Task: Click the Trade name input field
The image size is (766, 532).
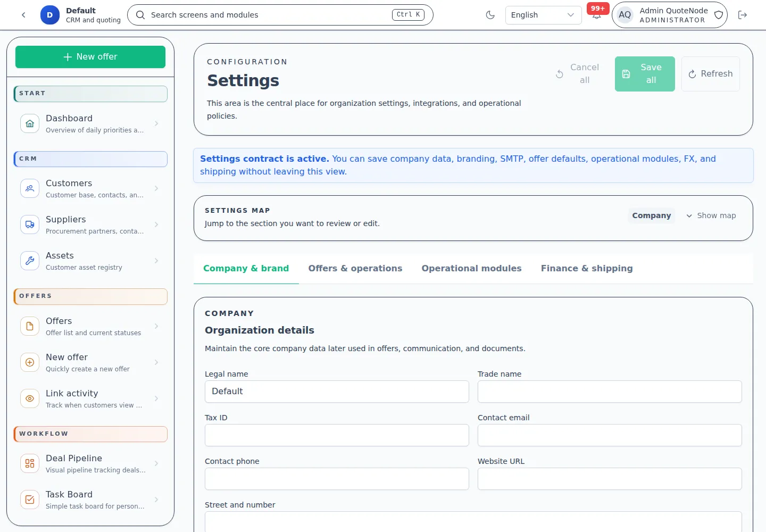Action: click(610, 392)
